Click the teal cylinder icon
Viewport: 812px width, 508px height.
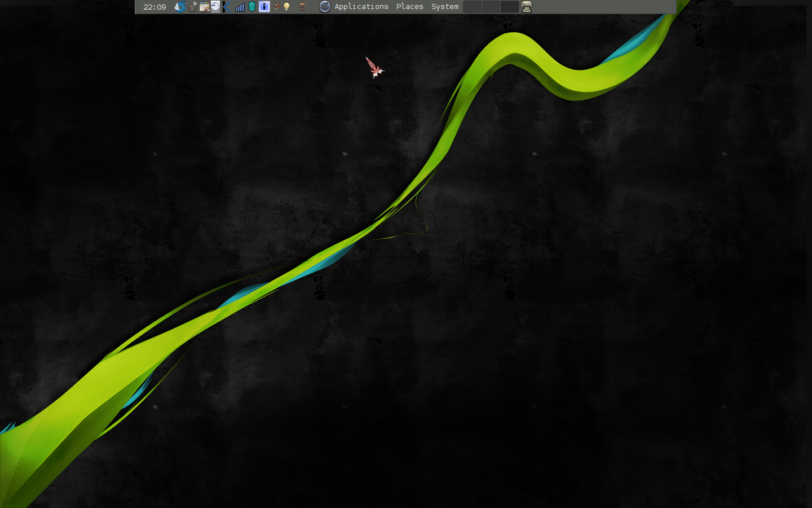pos(251,7)
